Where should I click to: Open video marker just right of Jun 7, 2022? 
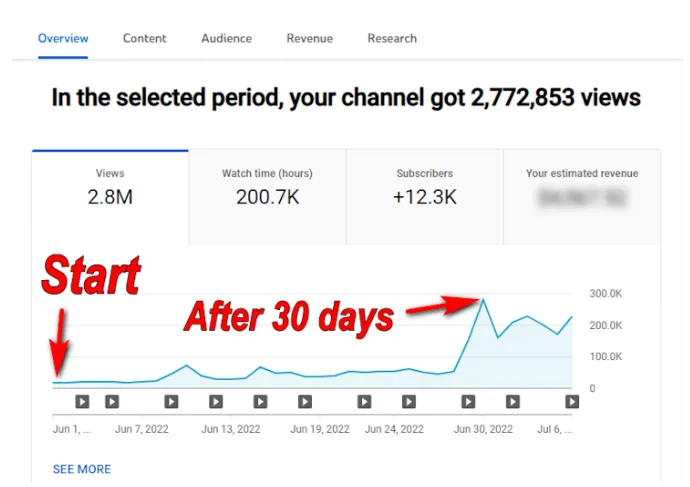(x=171, y=402)
